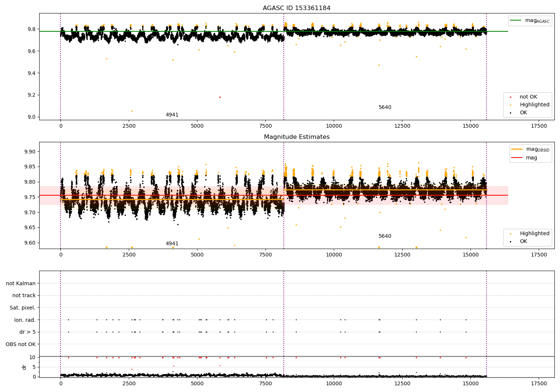Screen dimensions: 560x392
Task: Click 'Highlighted' in the top plot legend
Action: tap(534, 105)
